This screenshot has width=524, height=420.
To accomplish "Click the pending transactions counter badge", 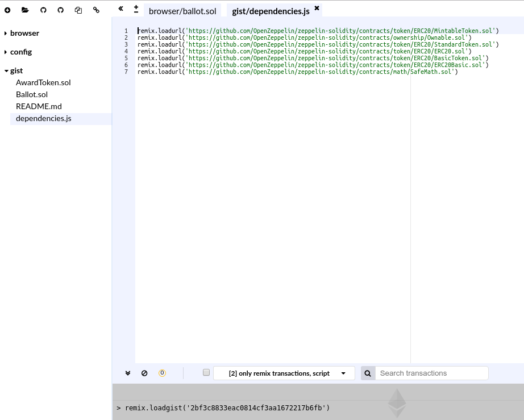I will 162,373.
